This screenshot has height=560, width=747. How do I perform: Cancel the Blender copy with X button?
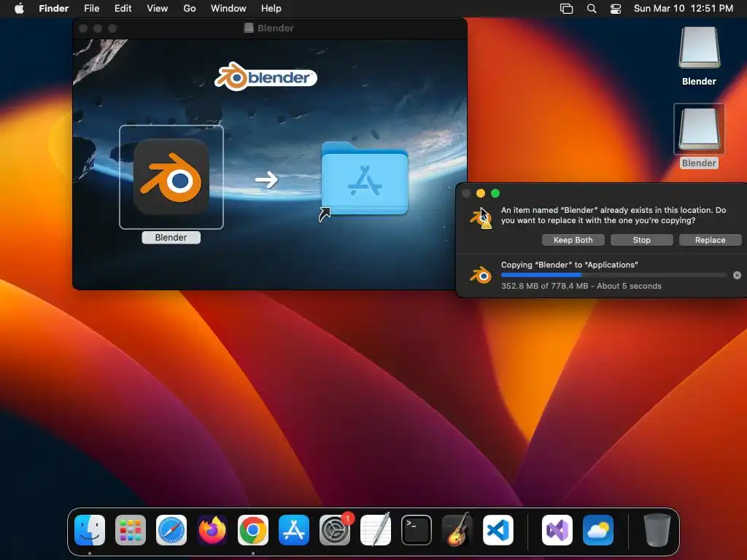[737, 275]
